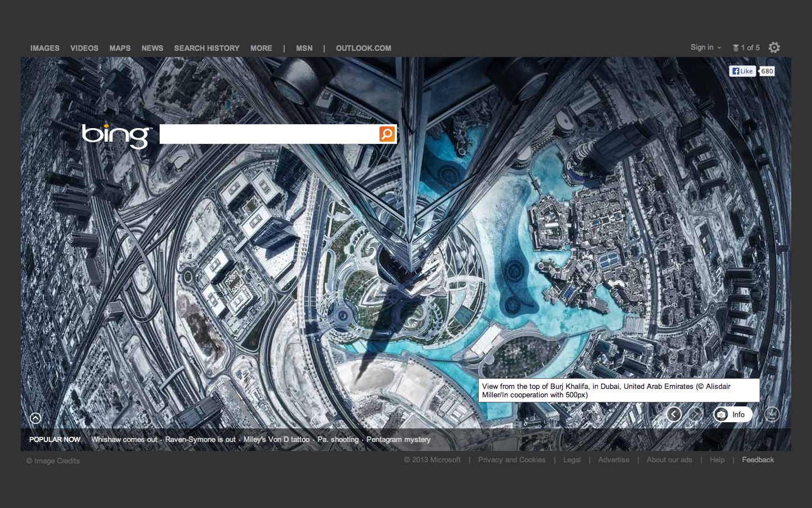The height and width of the screenshot is (508, 812).
Task: Open the settings gear icon
Action: click(774, 47)
